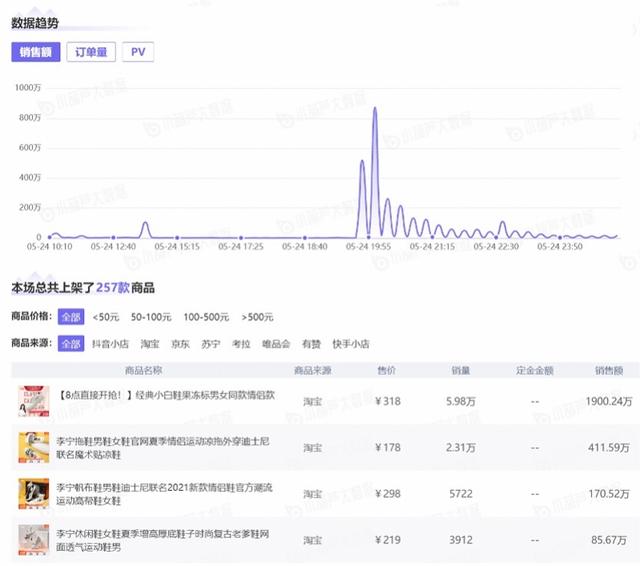Filter price by <50元
Viewport: 640px width, 566px height.
(x=106, y=317)
